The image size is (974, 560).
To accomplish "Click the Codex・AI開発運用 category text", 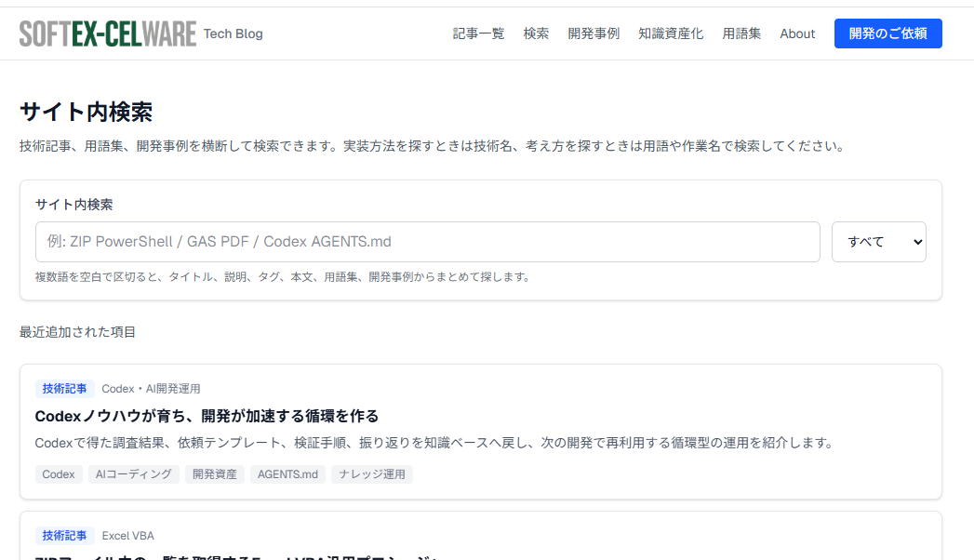I will pos(151,389).
